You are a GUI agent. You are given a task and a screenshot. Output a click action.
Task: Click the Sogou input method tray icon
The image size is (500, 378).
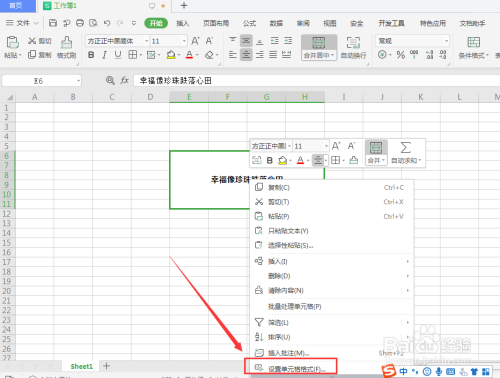(x=389, y=371)
